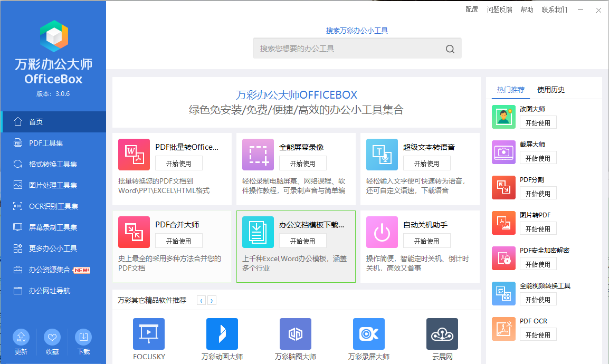Click the 更新 update icon

click(x=21, y=337)
